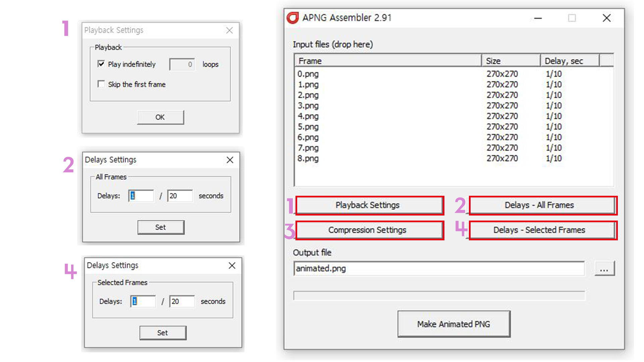The width and height of the screenshot is (644, 362).
Task: Close the All Frames Delays Settings dialog
Action: 230,160
